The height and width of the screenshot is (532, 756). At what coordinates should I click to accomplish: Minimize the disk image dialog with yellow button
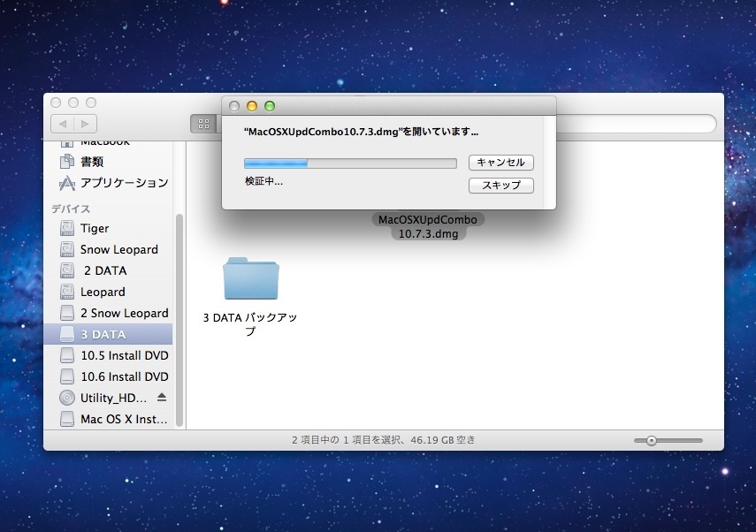point(252,106)
